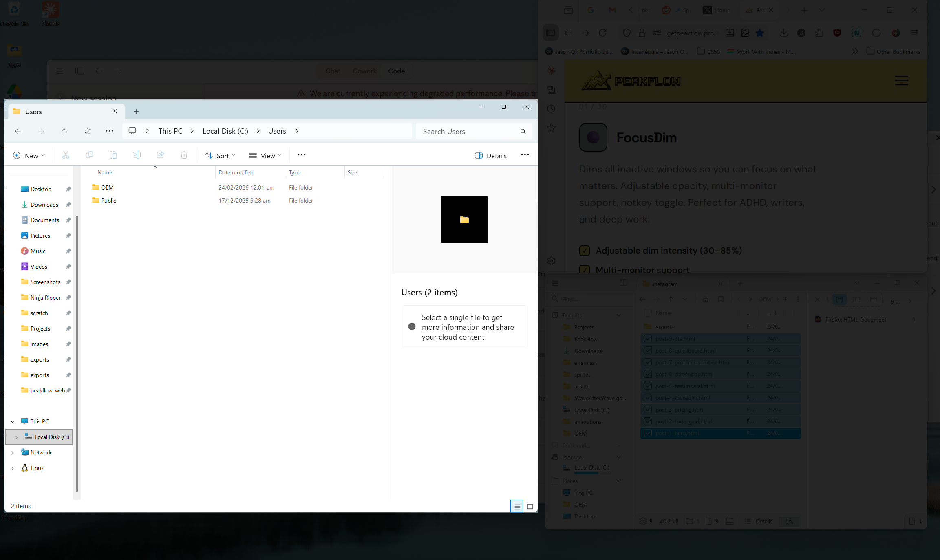This screenshot has width=940, height=560.
Task: Click the Share icon in Explorer toolbar
Action: click(x=160, y=155)
